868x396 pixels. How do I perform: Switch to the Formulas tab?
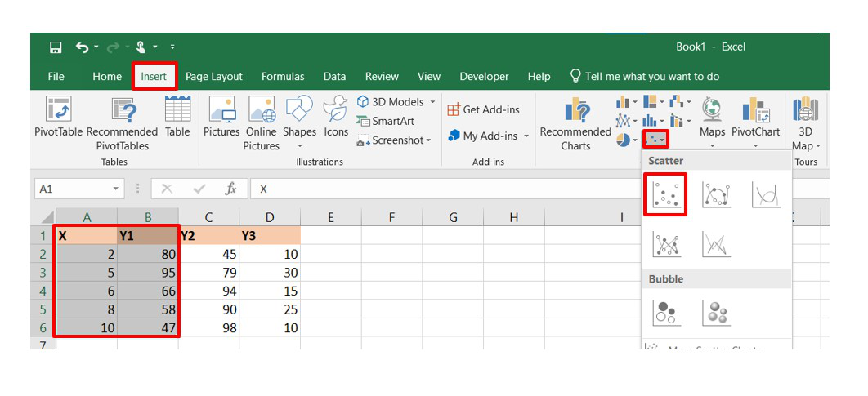[283, 77]
